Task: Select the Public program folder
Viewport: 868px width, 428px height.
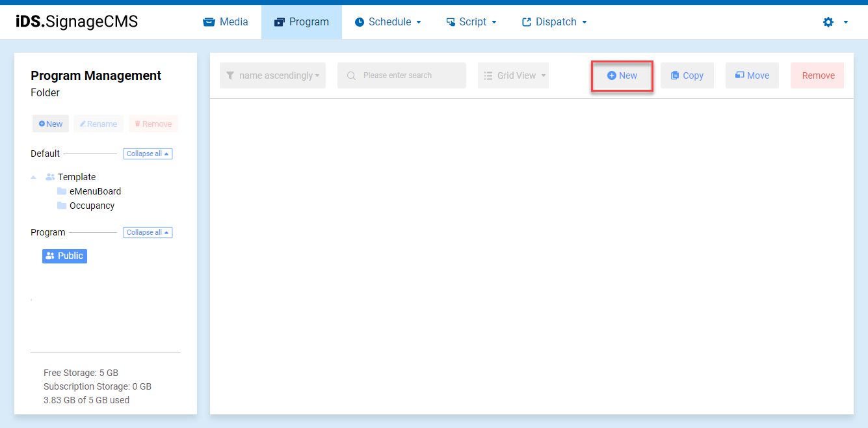Action: (64, 256)
